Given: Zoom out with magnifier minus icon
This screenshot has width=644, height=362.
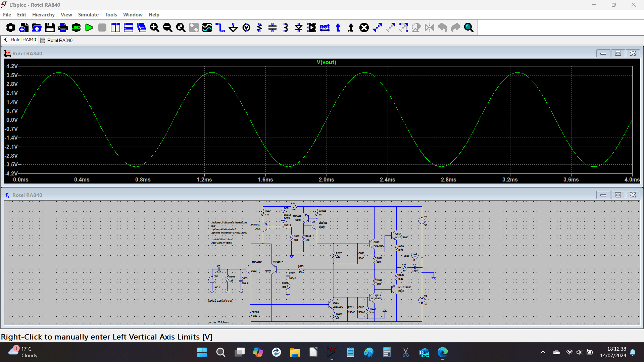Looking at the screenshot, I should click(168, 28).
